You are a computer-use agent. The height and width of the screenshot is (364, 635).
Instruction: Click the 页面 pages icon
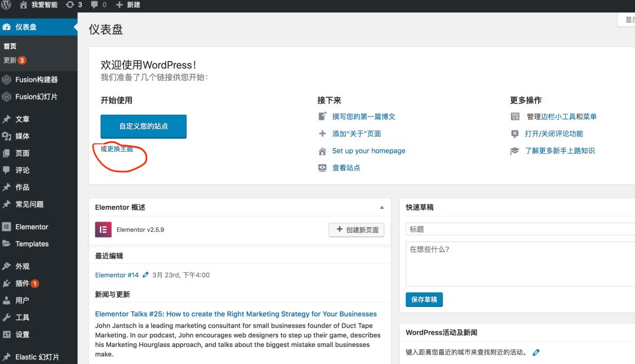click(x=6, y=153)
